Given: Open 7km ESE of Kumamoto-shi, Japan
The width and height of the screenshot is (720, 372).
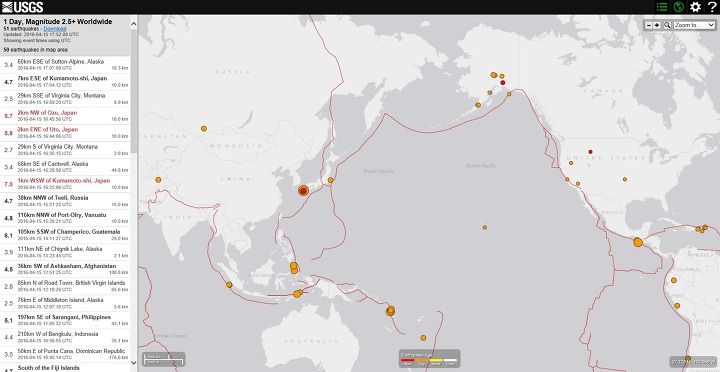Looking at the screenshot, I should pyautogui.click(x=65, y=81).
